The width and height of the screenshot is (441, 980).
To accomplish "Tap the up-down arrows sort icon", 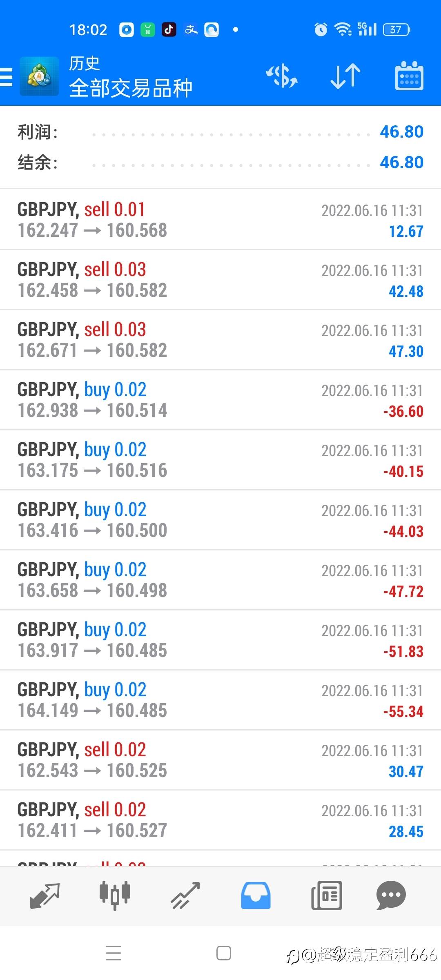I will point(345,76).
